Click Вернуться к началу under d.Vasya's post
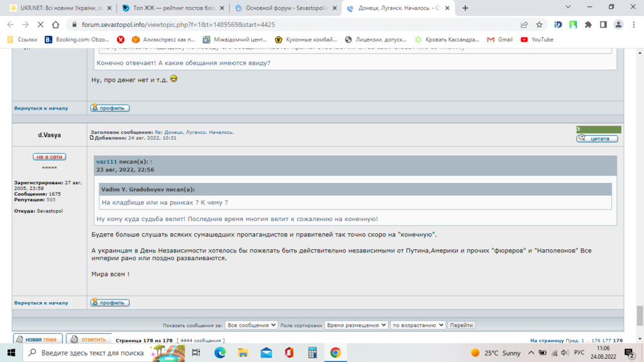Viewport: 644px width, 362px height. pos(41,303)
